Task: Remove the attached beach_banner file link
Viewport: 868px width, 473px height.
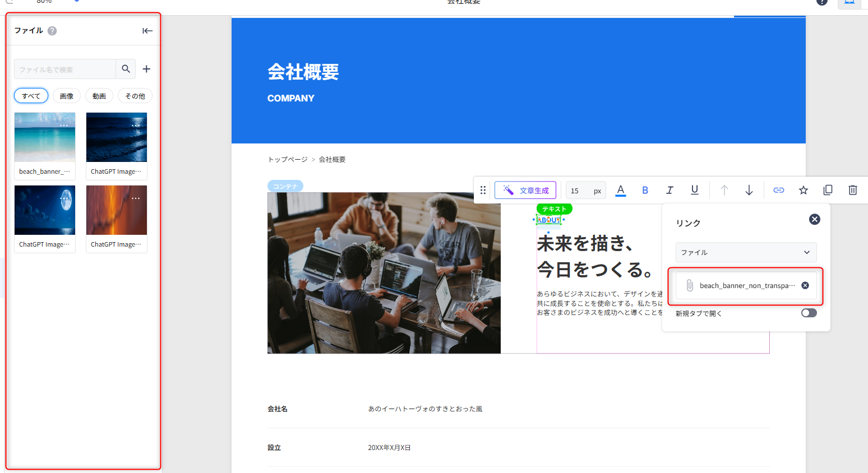Action: 805,285
